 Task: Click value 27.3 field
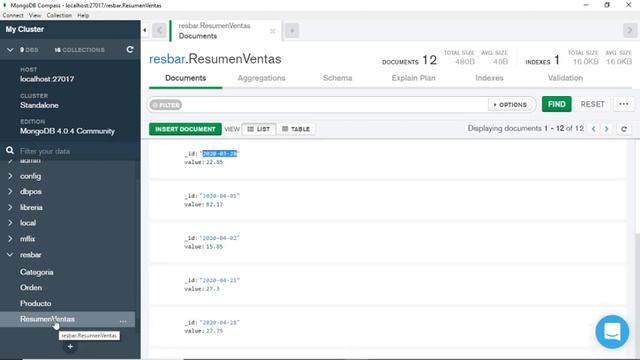pyautogui.click(x=213, y=289)
